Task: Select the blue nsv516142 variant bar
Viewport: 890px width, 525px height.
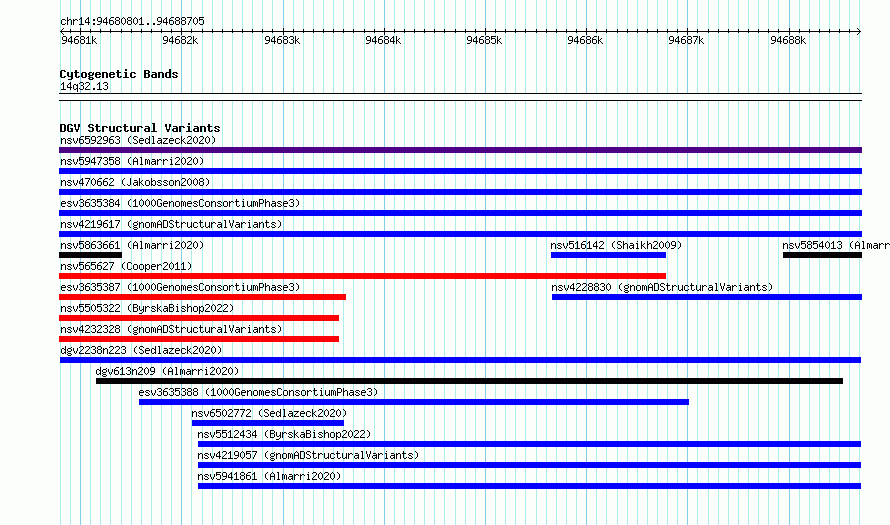Action: click(608, 255)
